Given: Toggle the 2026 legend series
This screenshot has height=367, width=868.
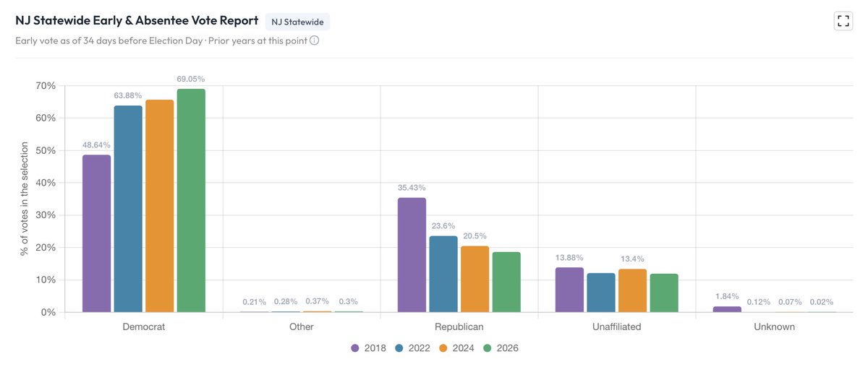Looking at the screenshot, I should click(x=501, y=347).
